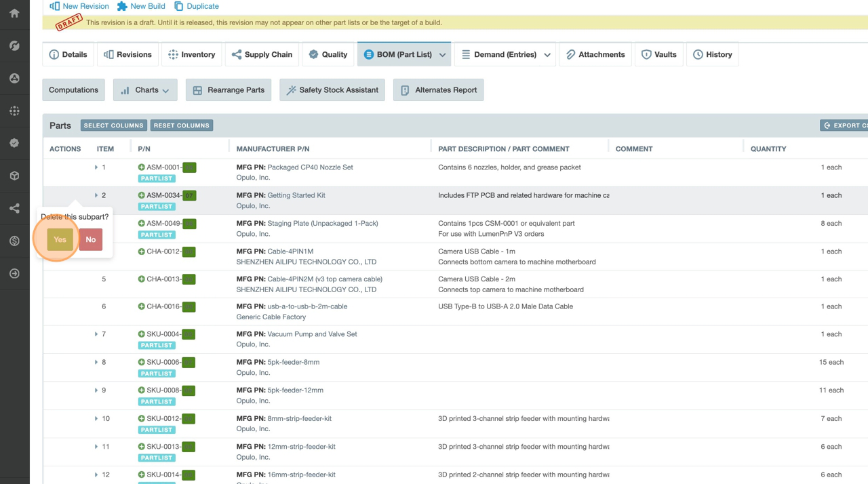This screenshot has width=868, height=484.
Task: Click green plus icon beside CHA-0012
Action: 141,251
